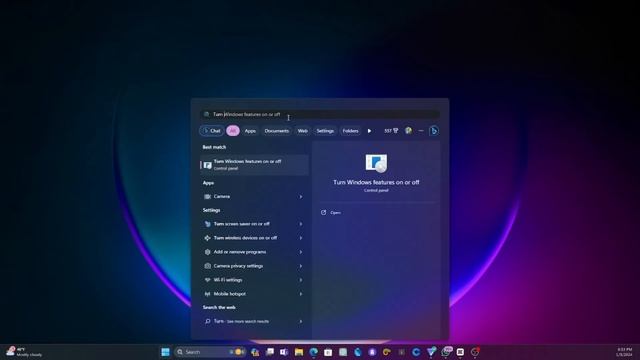The image size is (640, 360).
Task: Open the Camera app result
Action: (249, 197)
